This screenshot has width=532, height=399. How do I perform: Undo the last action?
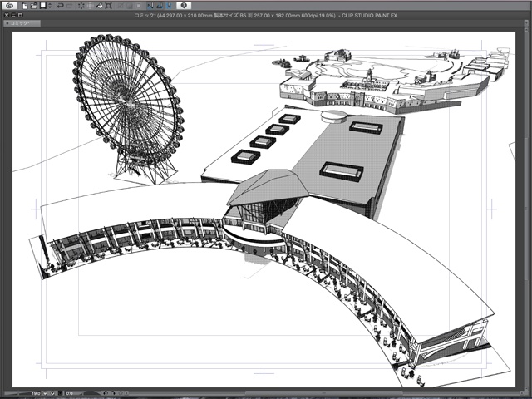(x=61, y=6)
